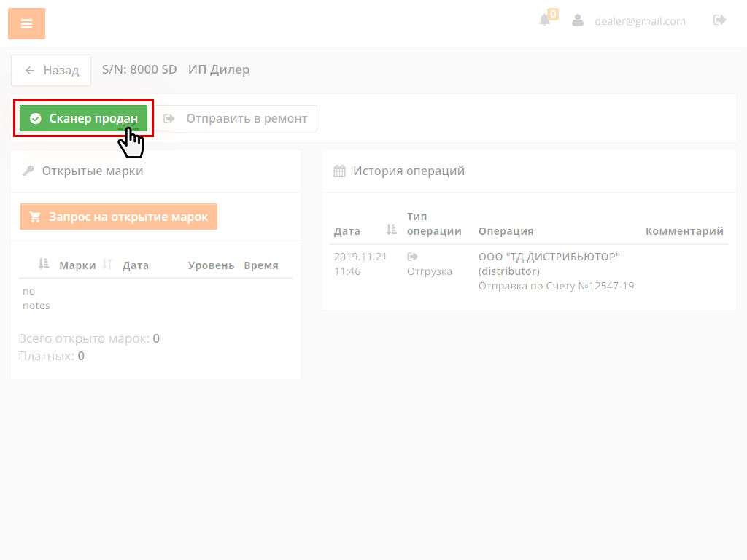Click the Уровень column header
This screenshot has width=747, height=560.
click(x=211, y=265)
